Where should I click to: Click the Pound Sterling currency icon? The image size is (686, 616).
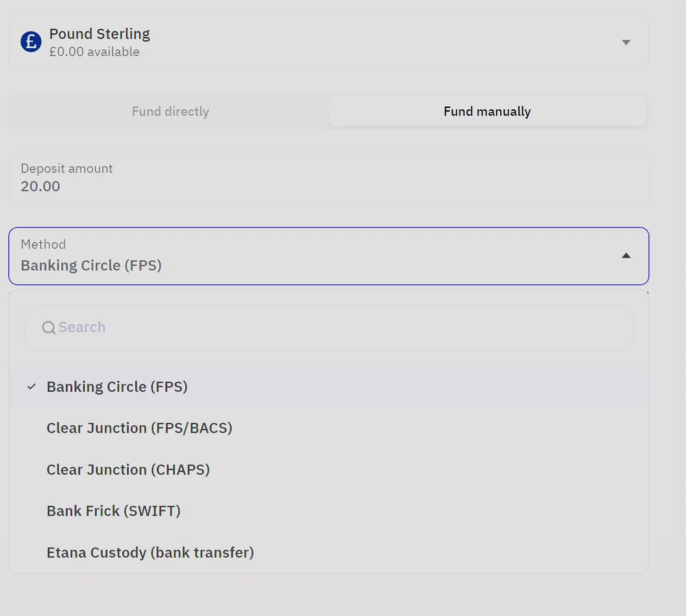[x=31, y=42]
